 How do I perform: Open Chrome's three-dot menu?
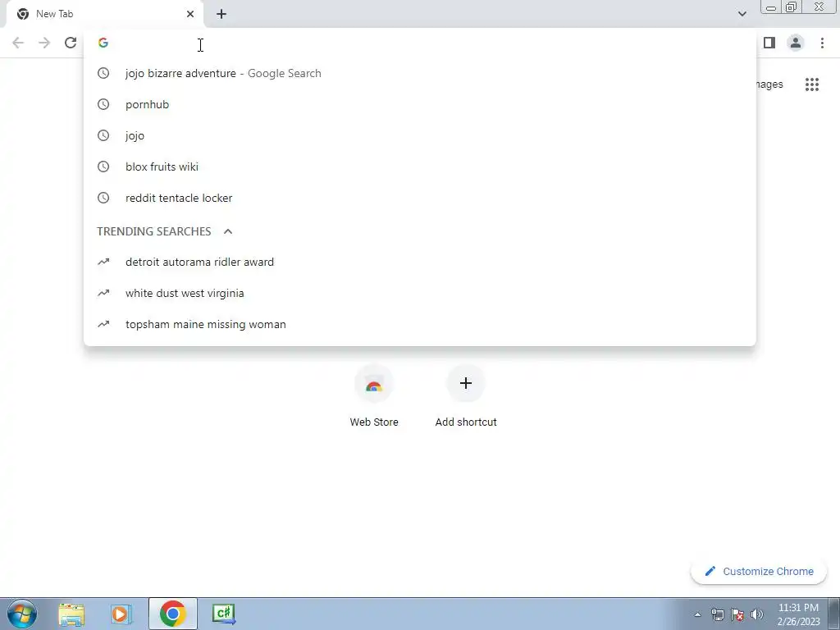pyautogui.click(x=822, y=43)
